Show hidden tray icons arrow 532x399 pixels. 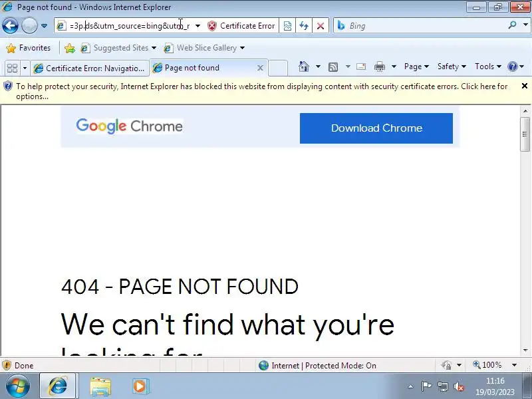coord(411,386)
